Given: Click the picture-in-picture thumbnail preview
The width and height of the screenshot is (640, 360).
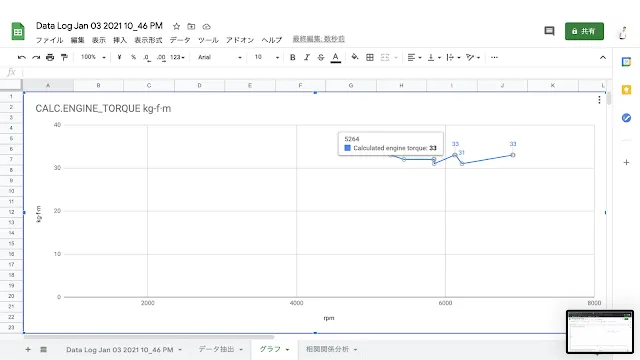Looking at the screenshot, I should tap(600, 332).
